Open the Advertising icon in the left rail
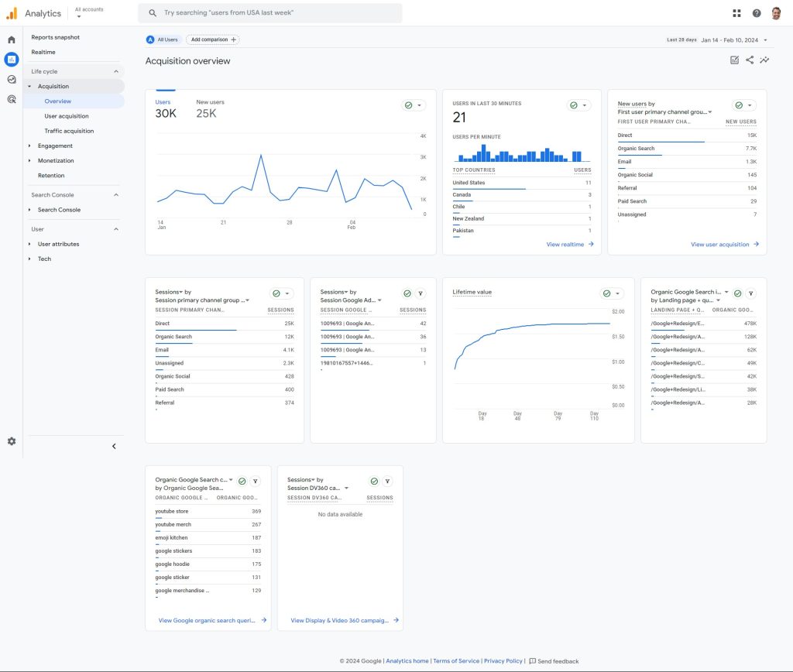This screenshot has width=793, height=672. click(12, 99)
